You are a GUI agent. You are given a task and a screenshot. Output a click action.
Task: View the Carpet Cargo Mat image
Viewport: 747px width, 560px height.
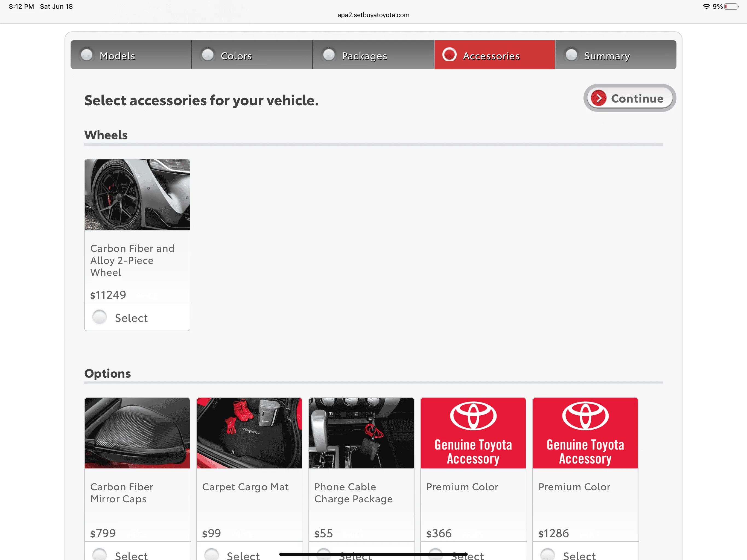249,433
